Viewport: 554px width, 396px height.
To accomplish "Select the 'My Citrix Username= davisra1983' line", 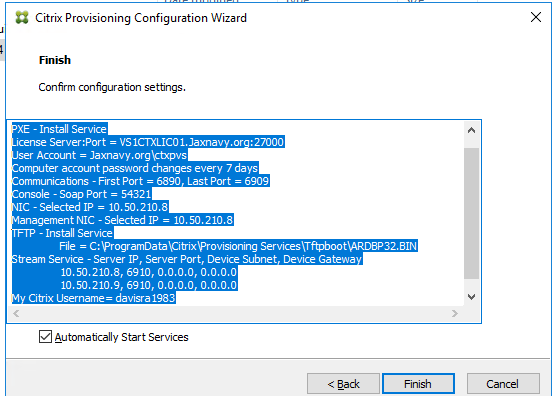I will (x=93, y=298).
